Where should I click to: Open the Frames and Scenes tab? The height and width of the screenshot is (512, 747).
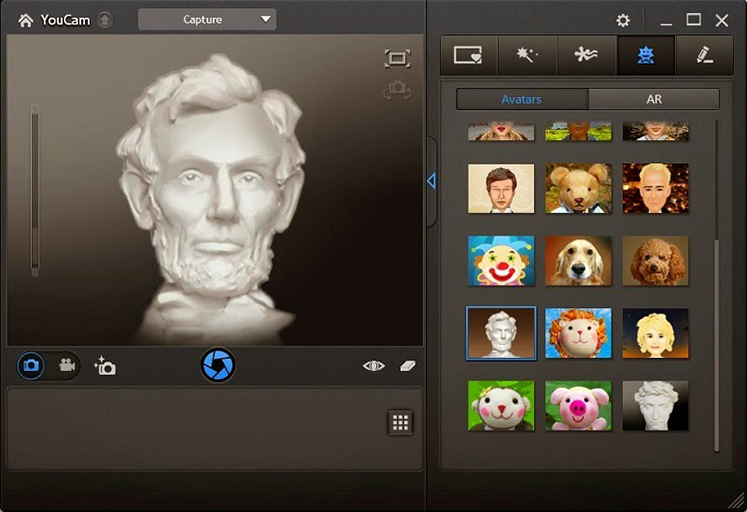click(469, 55)
